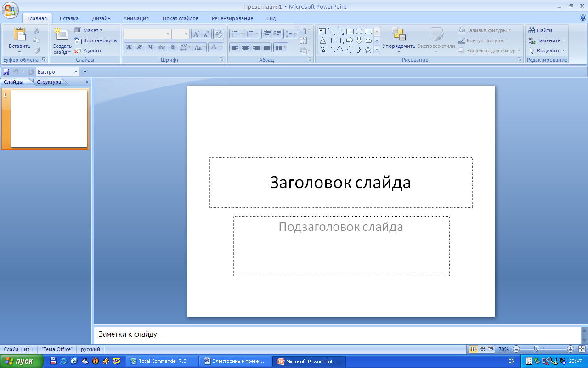
Task: Open the Шрифт font dialog launcher
Action: 222,60
